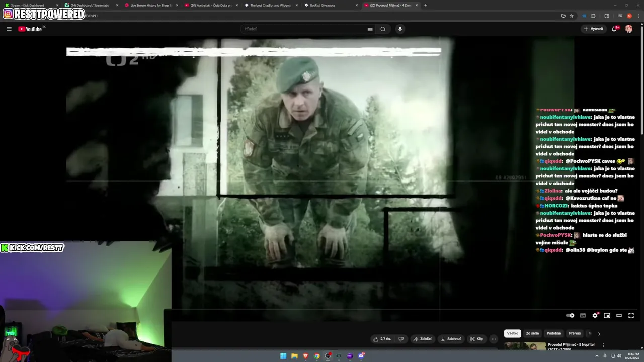Open player settings gear
Image resolution: width=644 pixels, height=362 pixels.
(x=595, y=316)
